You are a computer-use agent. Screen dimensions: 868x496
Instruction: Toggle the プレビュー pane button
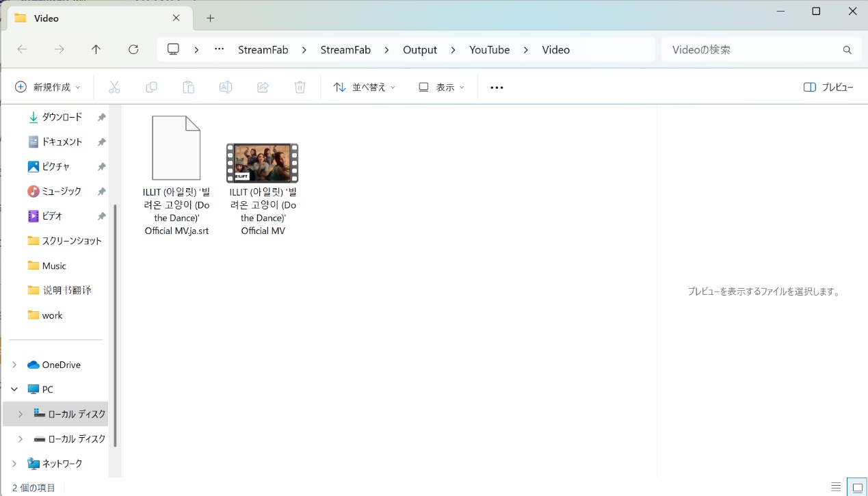[x=828, y=87]
